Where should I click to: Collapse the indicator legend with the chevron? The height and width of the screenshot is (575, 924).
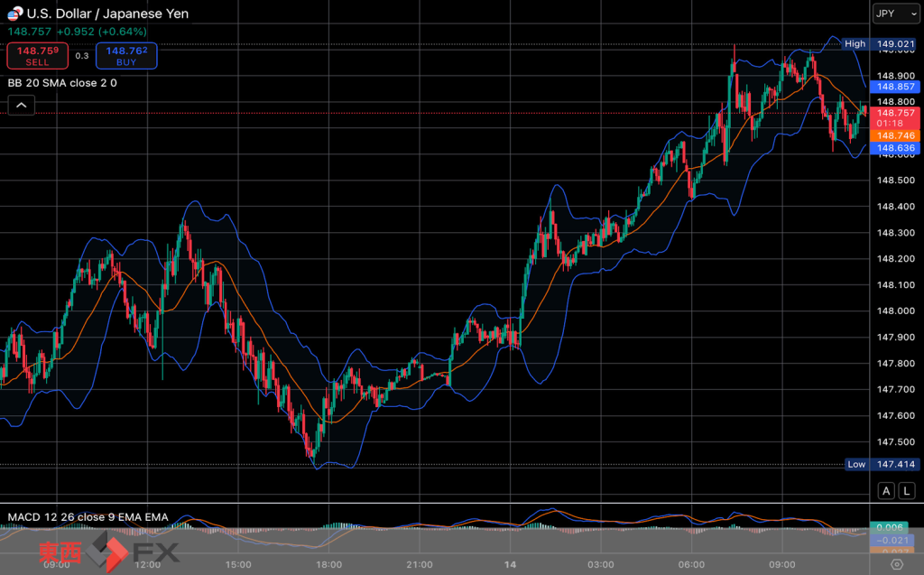click(22, 106)
